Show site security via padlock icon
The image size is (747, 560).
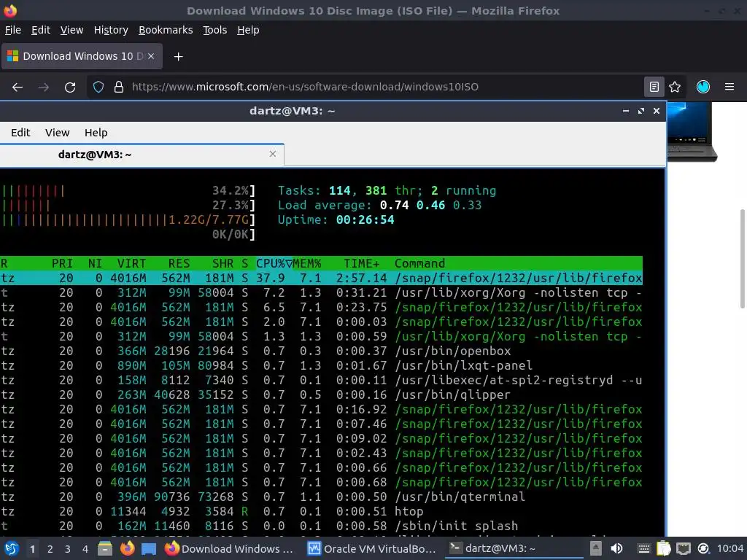click(119, 87)
